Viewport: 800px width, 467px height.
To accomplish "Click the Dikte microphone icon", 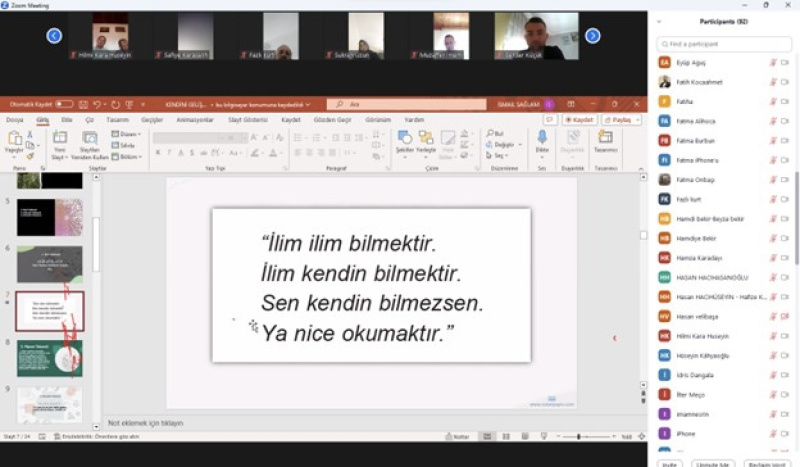I will [x=542, y=137].
